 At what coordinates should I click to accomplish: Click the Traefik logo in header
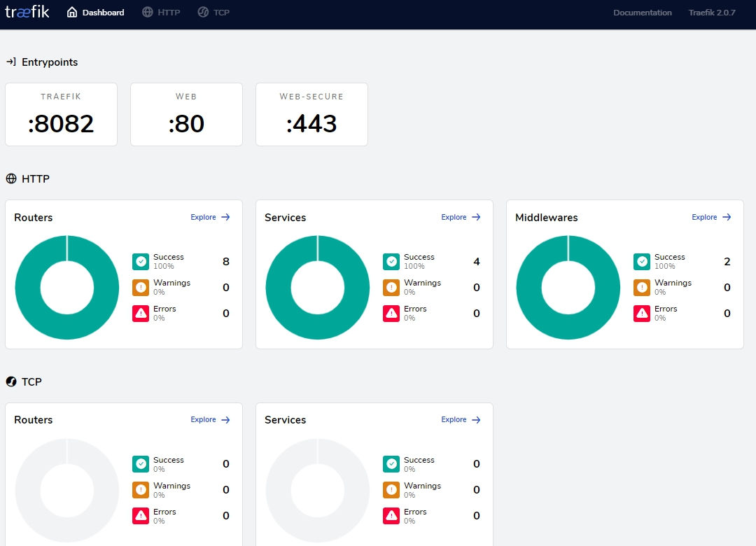click(x=27, y=12)
